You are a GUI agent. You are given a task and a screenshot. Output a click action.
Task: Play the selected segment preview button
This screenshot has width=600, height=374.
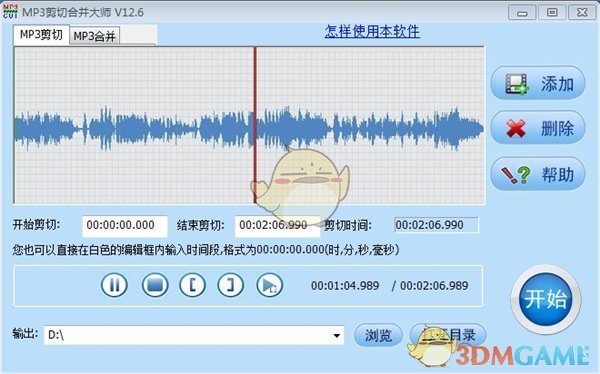pyautogui.click(x=269, y=285)
